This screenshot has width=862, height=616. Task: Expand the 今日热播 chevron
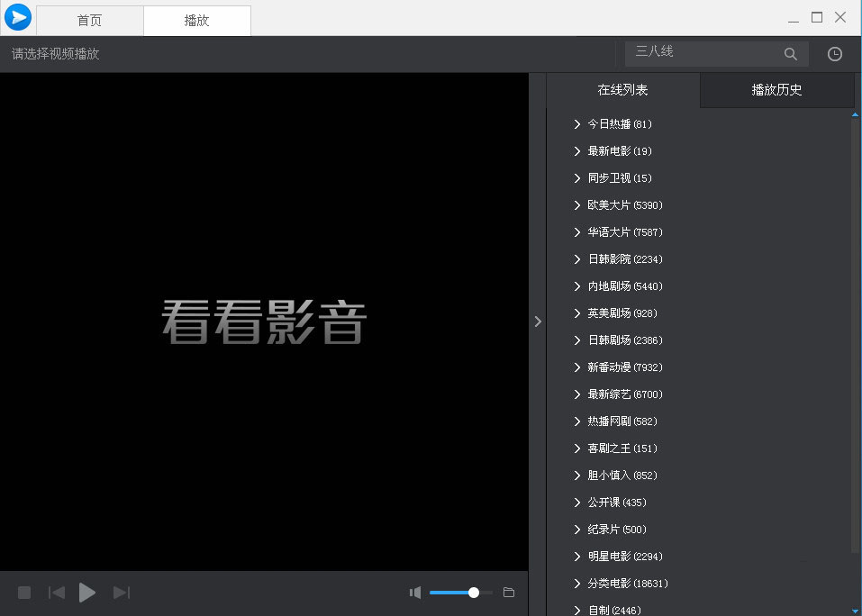(x=576, y=124)
